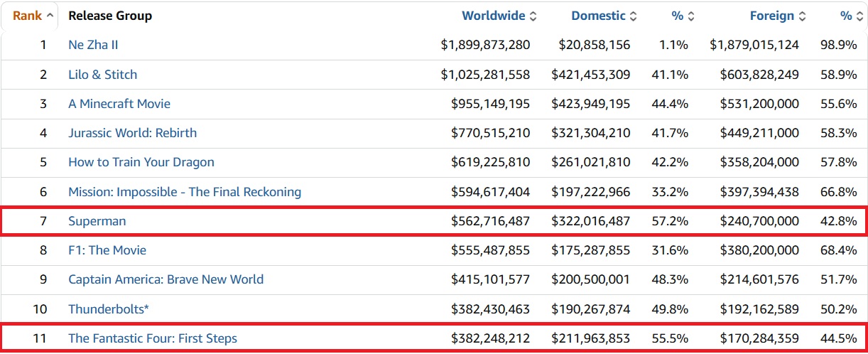Click the Superman movie link
The height and width of the screenshot is (354, 868).
click(97, 221)
